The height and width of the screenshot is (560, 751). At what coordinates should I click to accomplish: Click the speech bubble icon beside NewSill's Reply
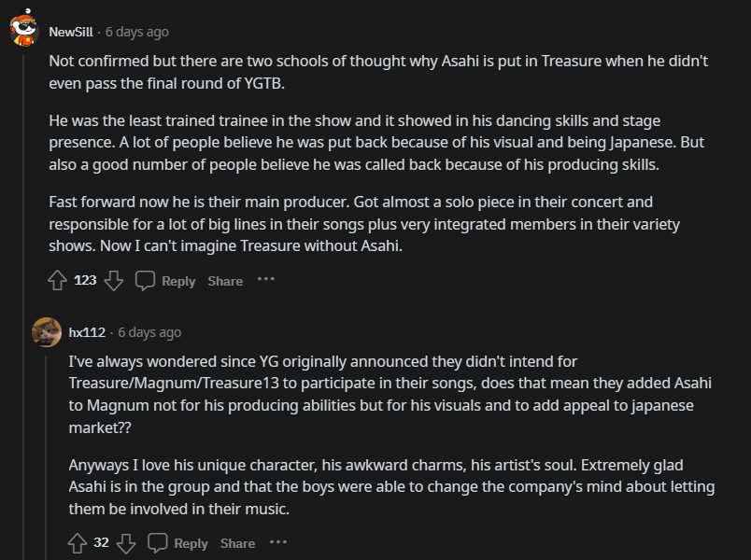pyautogui.click(x=145, y=280)
